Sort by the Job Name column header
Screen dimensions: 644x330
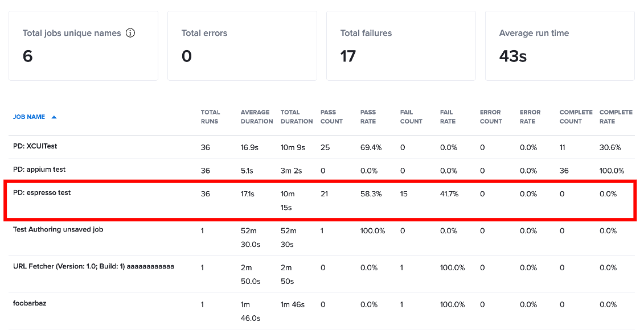pyautogui.click(x=28, y=117)
